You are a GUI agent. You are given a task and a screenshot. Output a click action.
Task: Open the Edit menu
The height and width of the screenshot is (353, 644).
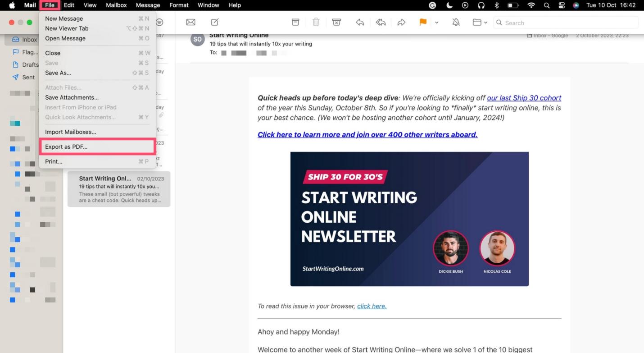69,5
